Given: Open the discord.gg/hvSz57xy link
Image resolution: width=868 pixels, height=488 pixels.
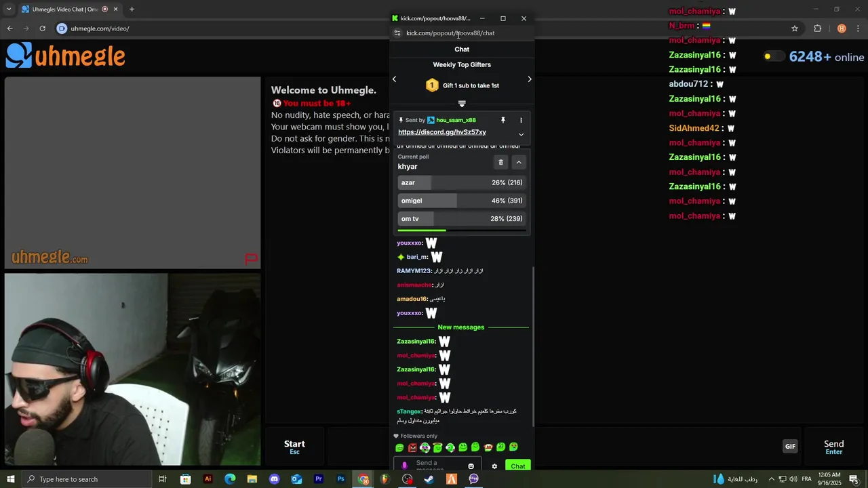Looking at the screenshot, I should (442, 132).
